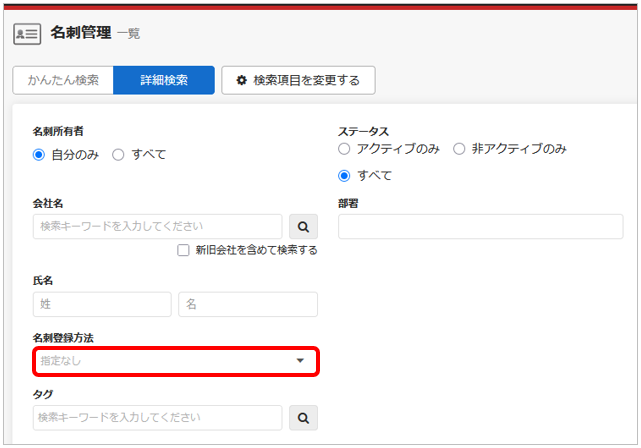
Task: Select the 自分のみ owner radio button
Action: [39, 154]
